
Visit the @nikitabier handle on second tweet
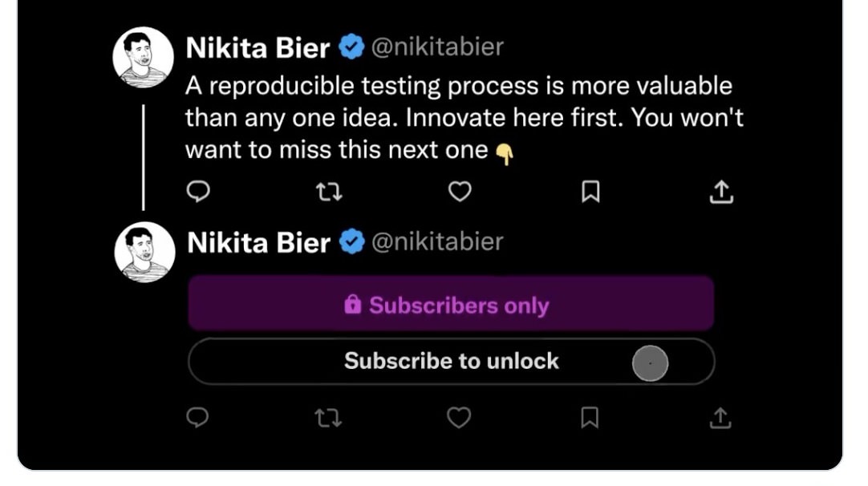pos(437,241)
